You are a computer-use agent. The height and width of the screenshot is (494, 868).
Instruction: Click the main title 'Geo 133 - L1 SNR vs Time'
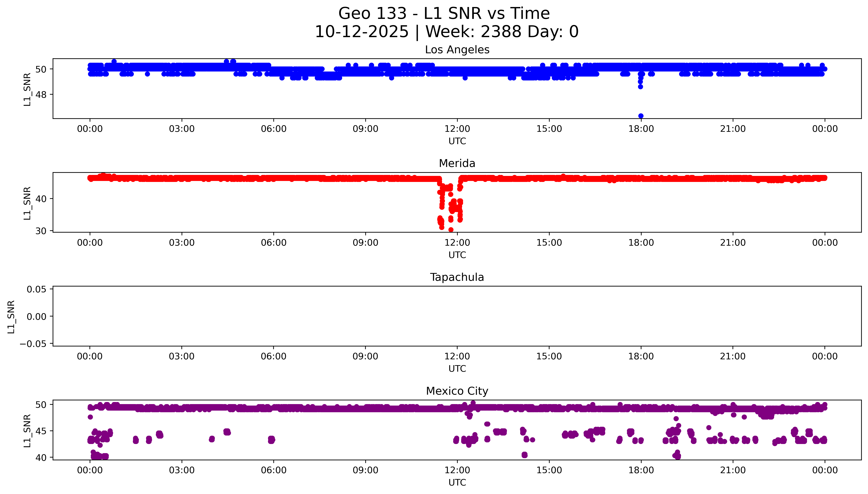tap(444, 14)
